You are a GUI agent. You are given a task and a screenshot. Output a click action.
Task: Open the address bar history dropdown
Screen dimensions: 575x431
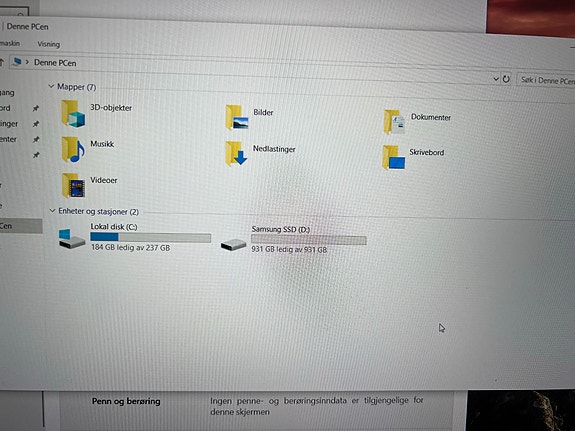tap(496, 78)
